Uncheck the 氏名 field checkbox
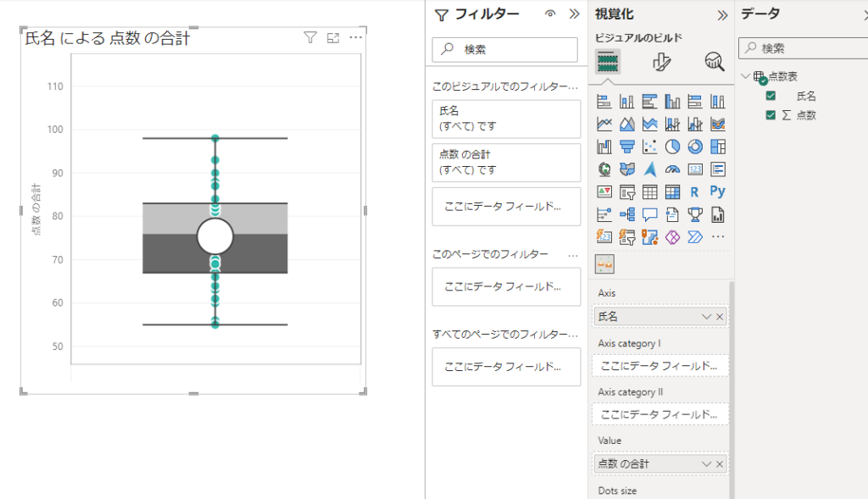868x499 pixels. click(x=771, y=97)
